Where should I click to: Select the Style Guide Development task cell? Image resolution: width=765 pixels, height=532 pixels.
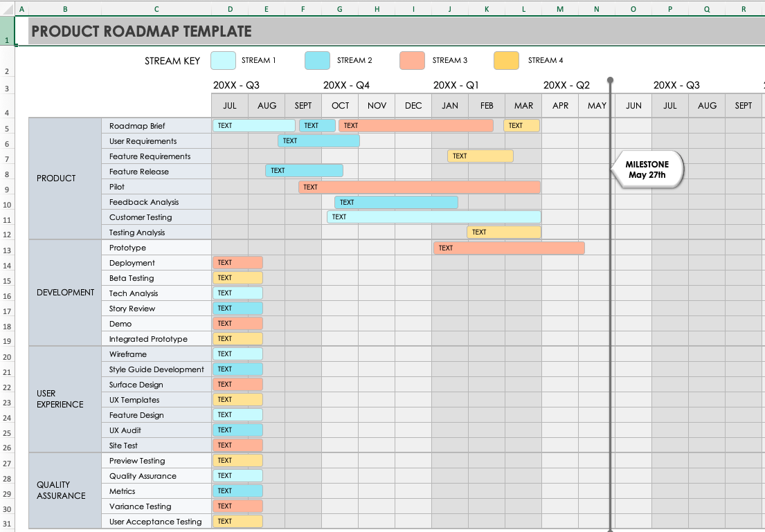pos(156,369)
